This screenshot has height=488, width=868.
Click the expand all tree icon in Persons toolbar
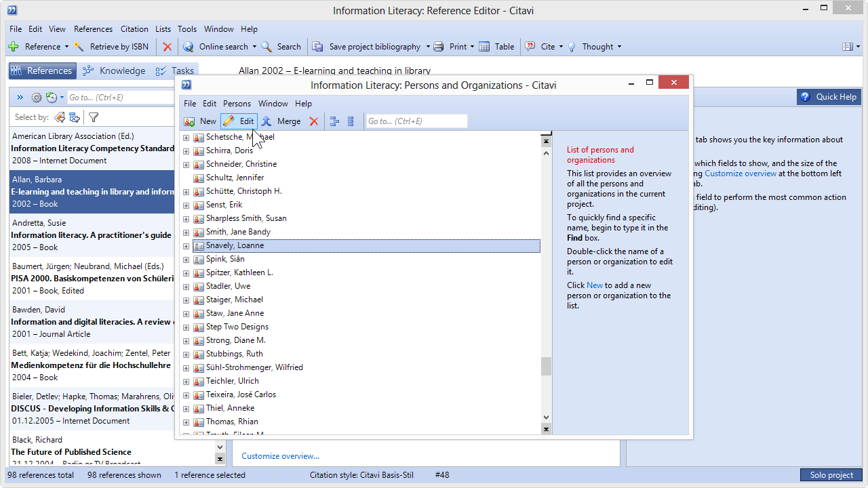[x=334, y=121]
